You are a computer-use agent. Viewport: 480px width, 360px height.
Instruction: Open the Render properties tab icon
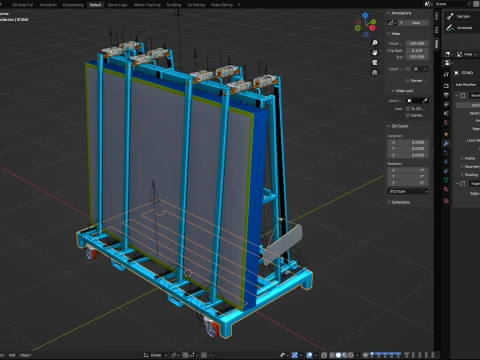coord(446,86)
